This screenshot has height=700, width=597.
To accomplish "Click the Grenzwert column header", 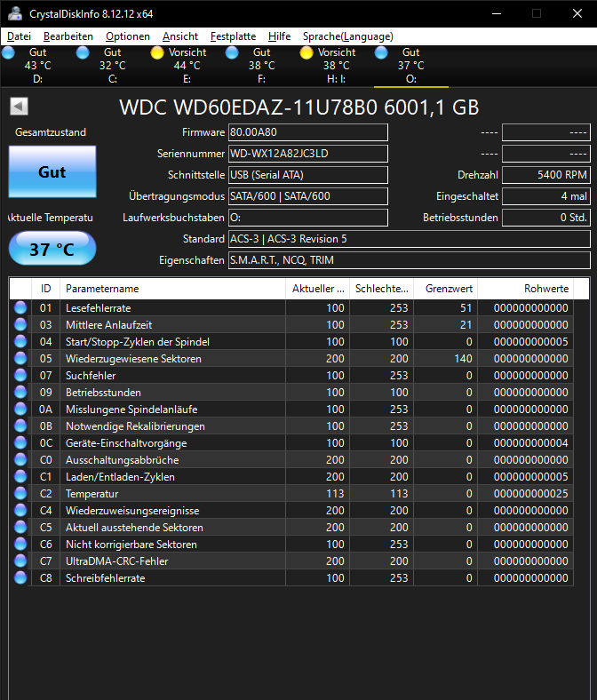I will pyautogui.click(x=446, y=289).
